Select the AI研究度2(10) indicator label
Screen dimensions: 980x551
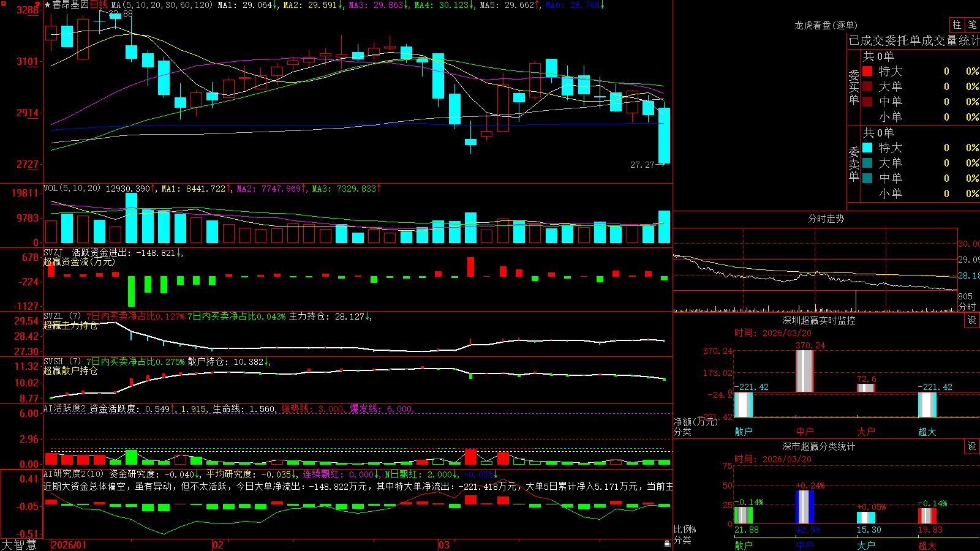tap(73, 474)
